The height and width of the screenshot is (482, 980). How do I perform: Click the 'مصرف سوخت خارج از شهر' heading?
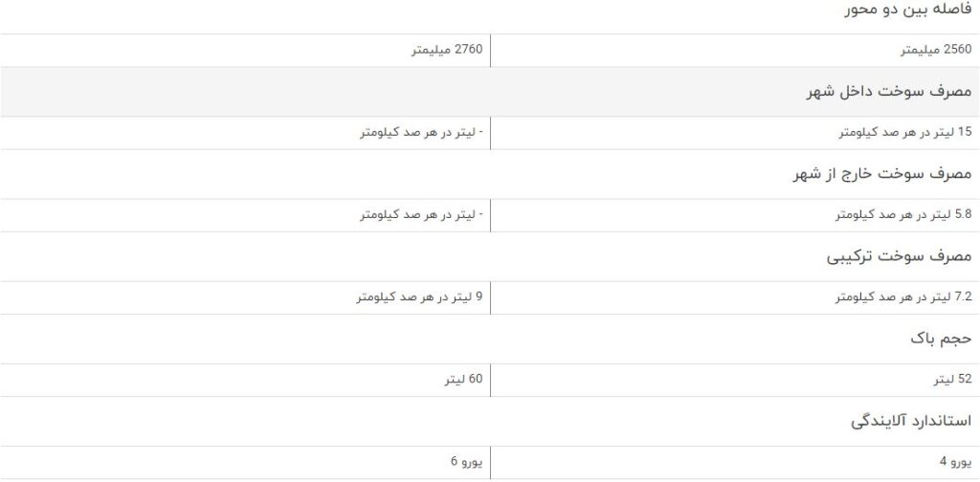coord(882,174)
